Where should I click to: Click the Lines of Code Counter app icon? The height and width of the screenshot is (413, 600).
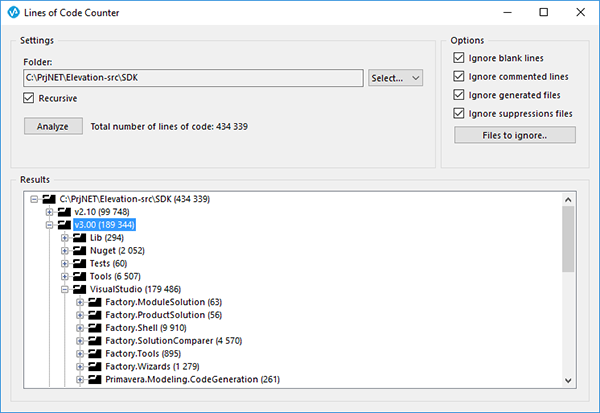tap(13, 12)
